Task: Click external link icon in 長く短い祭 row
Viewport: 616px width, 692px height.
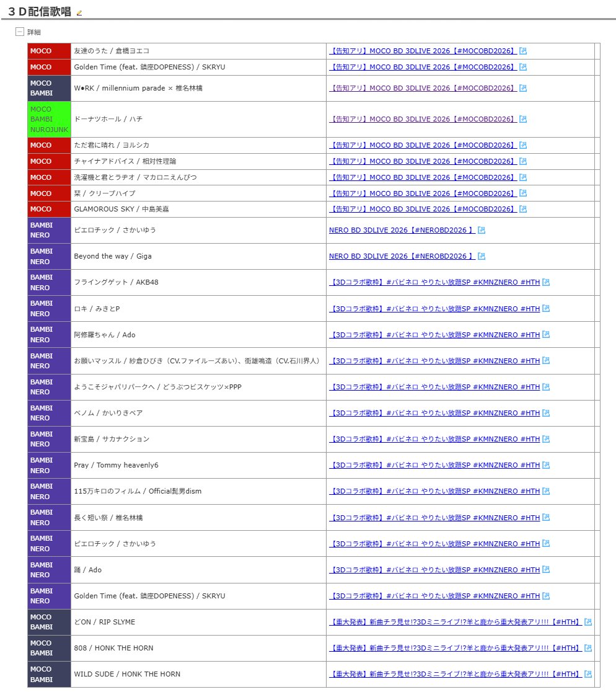Action: pyautogui.click(x=546, y=517)
